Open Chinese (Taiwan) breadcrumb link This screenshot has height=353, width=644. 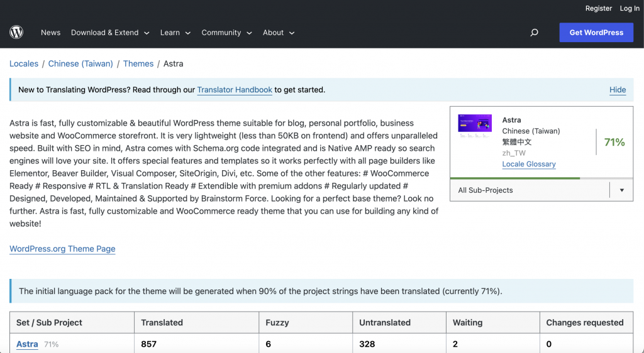pos(80,63)
